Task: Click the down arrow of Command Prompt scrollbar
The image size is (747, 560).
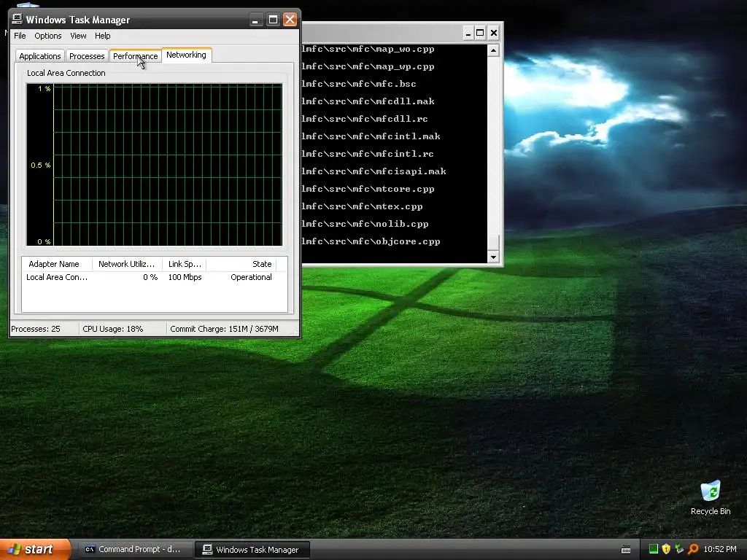Action: pos(494,257)
